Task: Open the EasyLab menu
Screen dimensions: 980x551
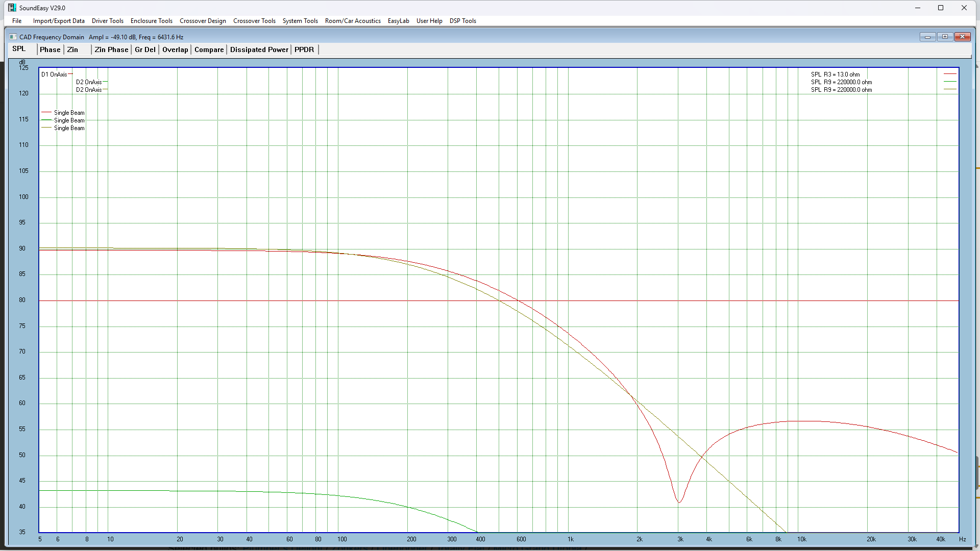Action: click(398, 21)
